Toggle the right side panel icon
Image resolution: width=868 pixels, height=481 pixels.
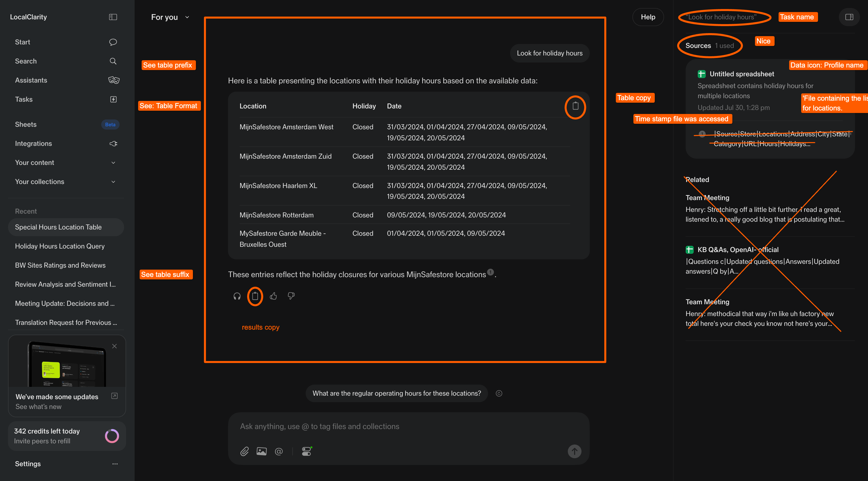point(849,17)
